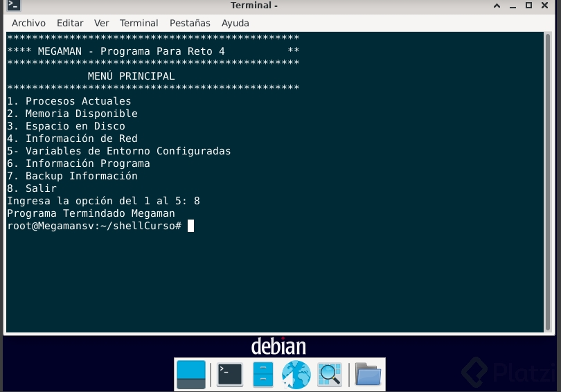Click the text '3. Espacio en Disco'
The image size is (561, 392).
point(66,126)
